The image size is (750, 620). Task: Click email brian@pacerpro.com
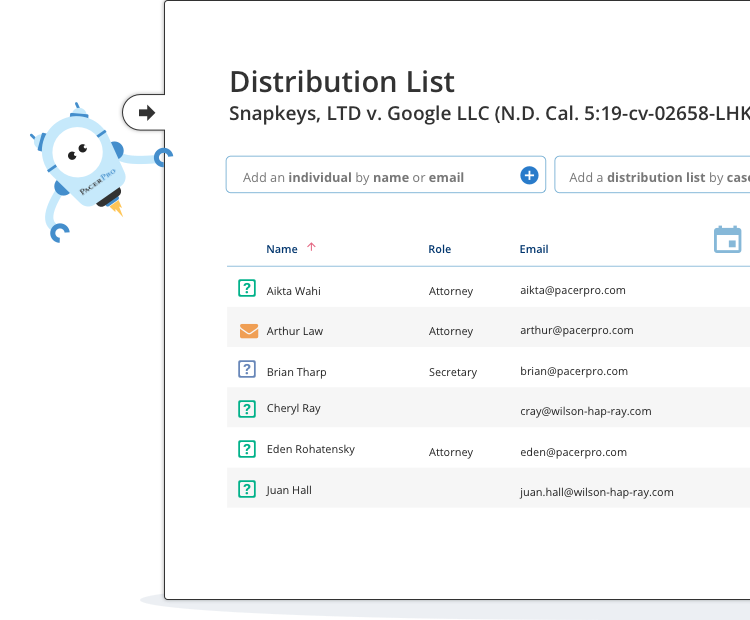574,372
